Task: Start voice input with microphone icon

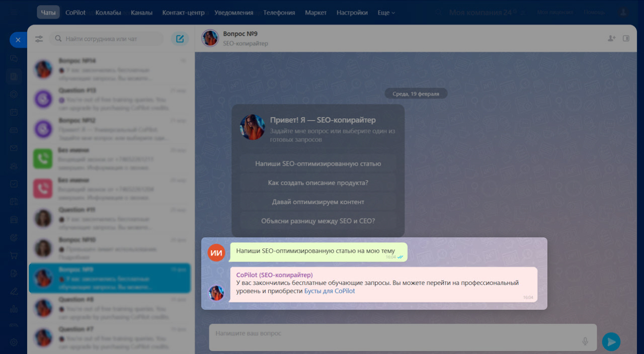Action: (585, 341)
